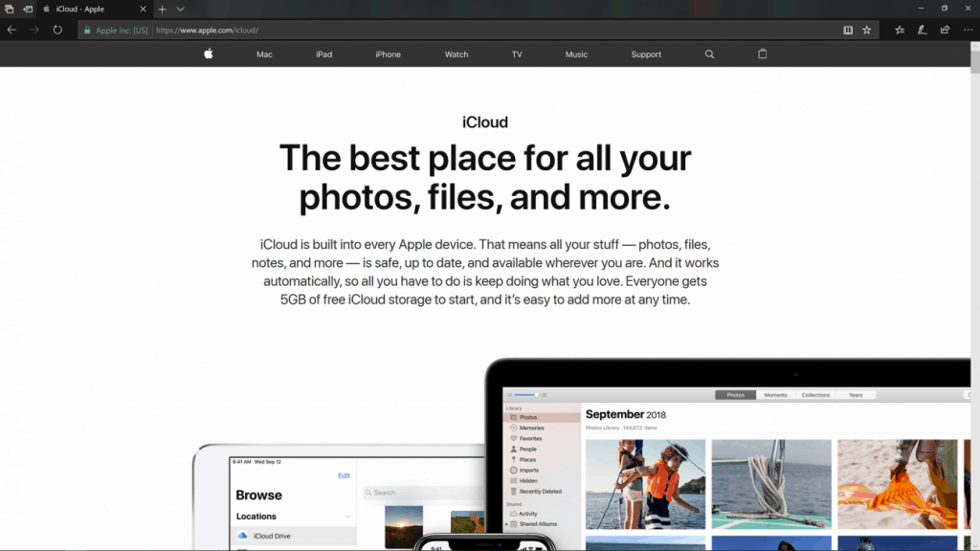Viewport: 980px width, 551px height.
Task: Toggle reading view book icon
Action: 848,30
